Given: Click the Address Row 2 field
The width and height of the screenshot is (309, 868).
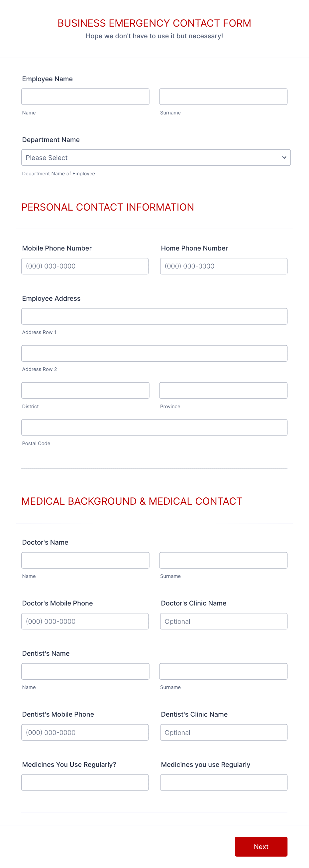Looking at the screenshot, I should [x=154, y=353].
